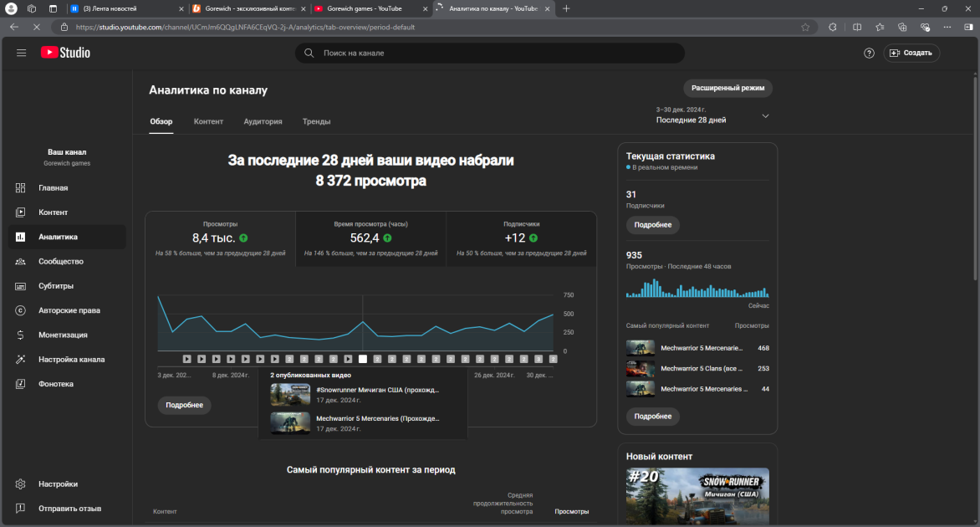980x527 pixels.
Task: Open the Фонотека sidebar icon
Action: click(21, 384)
